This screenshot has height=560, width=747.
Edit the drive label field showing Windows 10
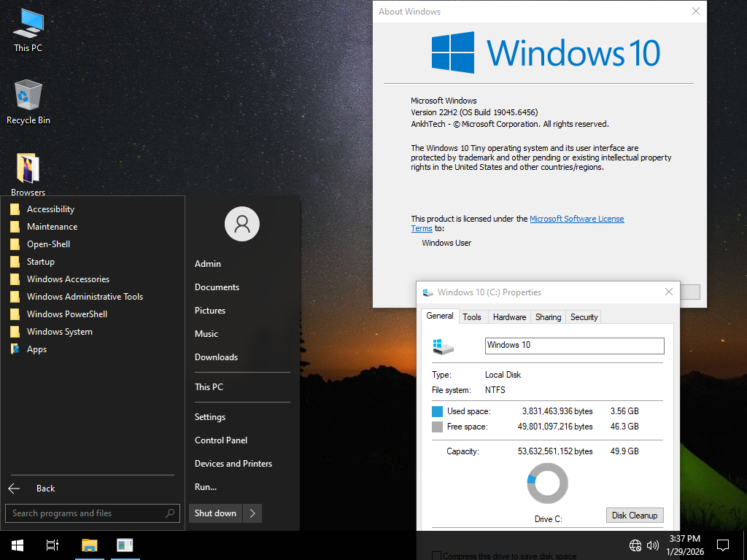coord(573,345)
